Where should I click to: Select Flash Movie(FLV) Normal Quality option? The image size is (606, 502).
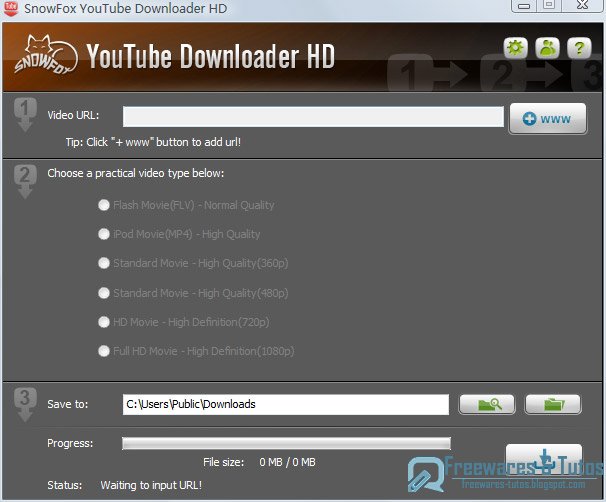pos(187,205)
